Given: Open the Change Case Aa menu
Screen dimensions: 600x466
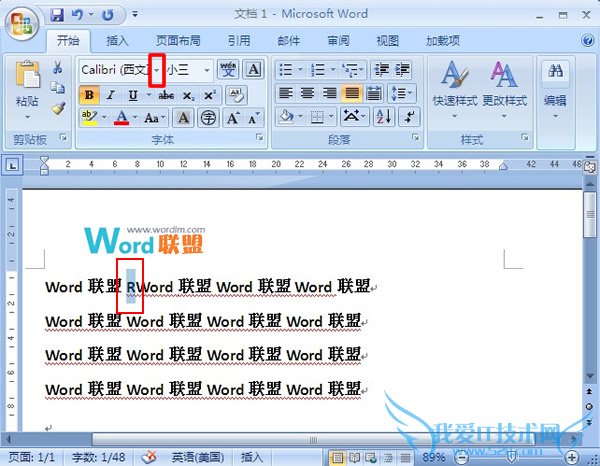Looking at the screenshot, I should pyautogui.click(x=155, y=118).
